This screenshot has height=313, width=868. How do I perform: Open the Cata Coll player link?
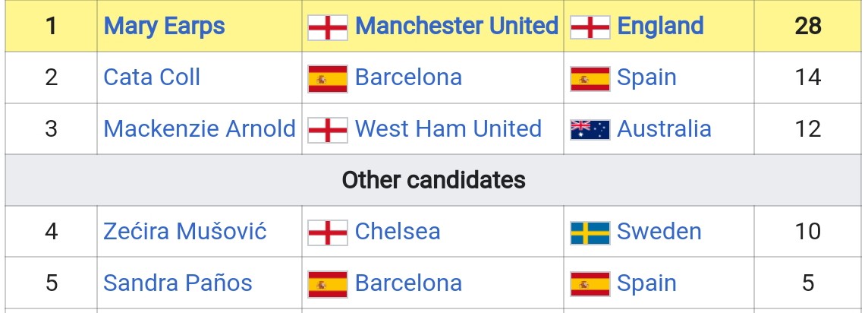[152, 77]
